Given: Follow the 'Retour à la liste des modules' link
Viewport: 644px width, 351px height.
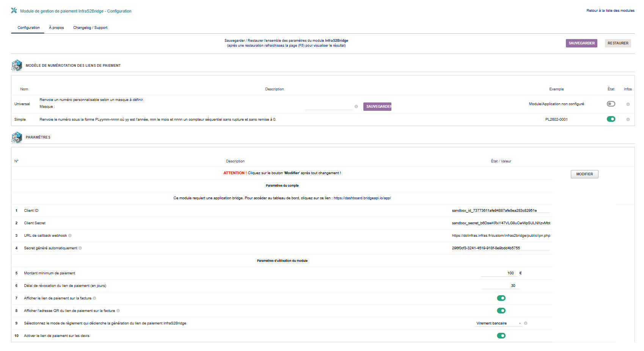Looking at the screenshot, I should [x=610, y=11].
